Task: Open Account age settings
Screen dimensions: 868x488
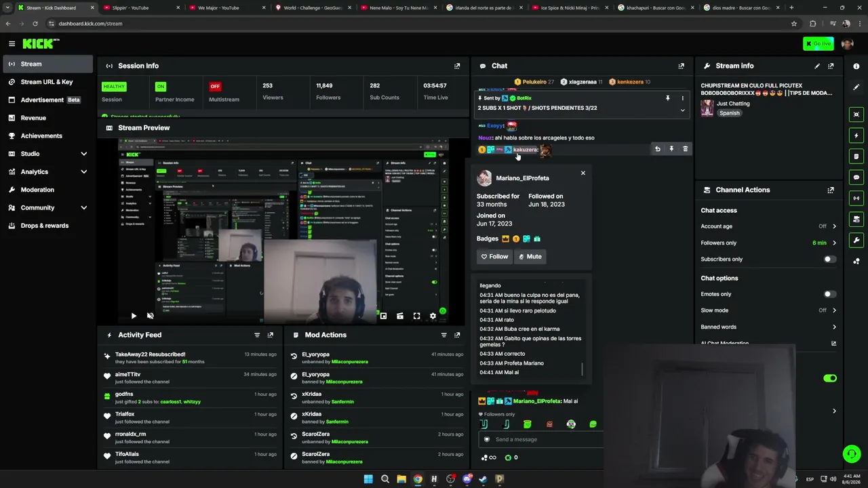Action: click(768, 226)
